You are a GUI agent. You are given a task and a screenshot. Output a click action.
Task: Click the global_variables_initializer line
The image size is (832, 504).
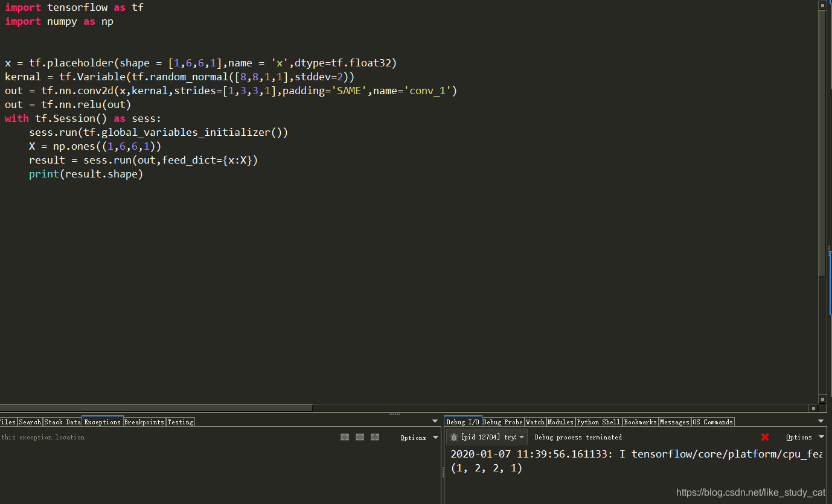coord(159,132)
